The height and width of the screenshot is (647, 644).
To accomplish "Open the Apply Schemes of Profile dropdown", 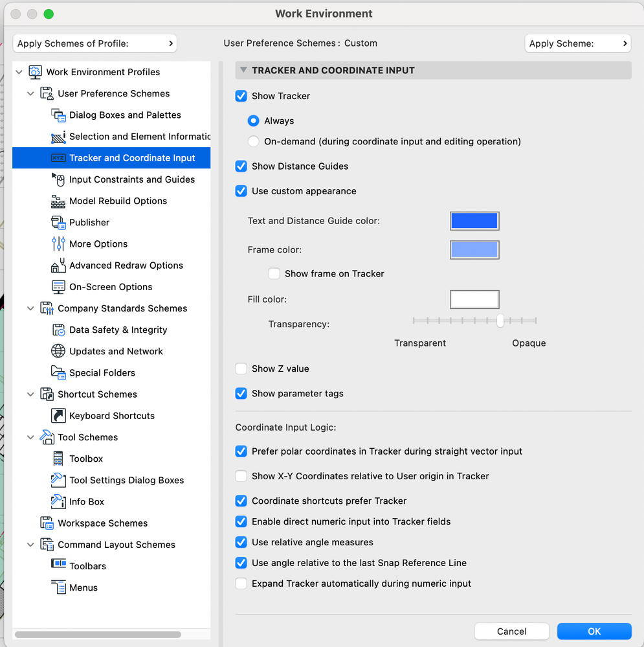I will (94, 43).
